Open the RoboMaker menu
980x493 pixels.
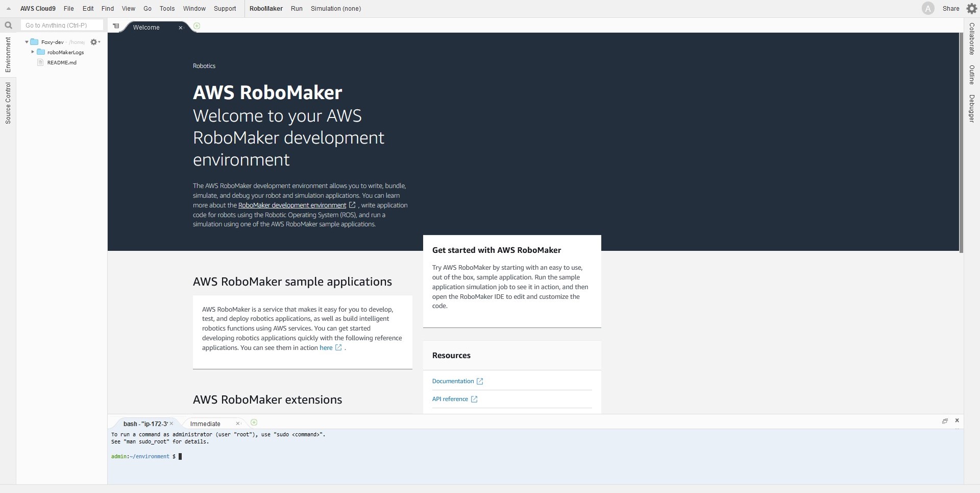tap(266, 9)
